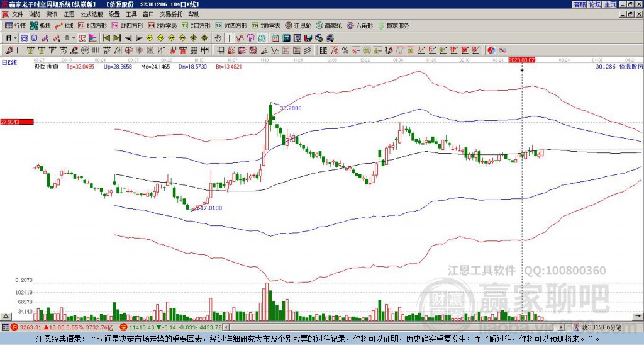
Task: Click the red target circle drawing icon
Action: 128,50
